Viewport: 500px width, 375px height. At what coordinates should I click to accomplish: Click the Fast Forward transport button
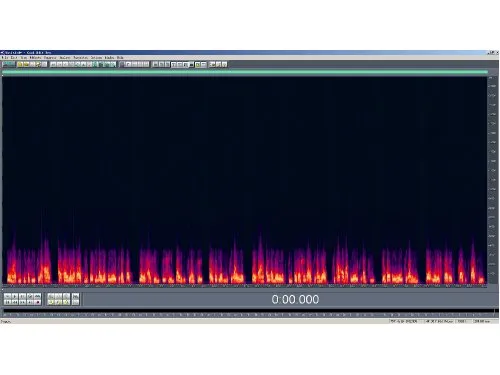(x=22, y=302)
